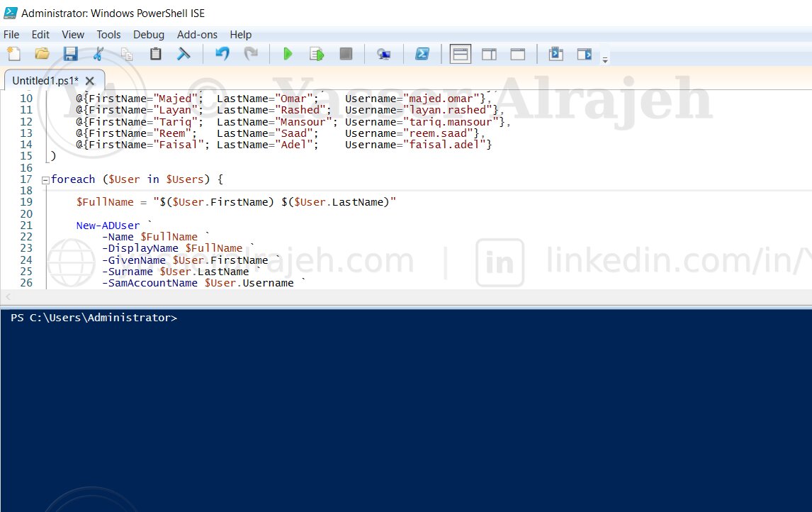Click line number 21 in the gutter
Screen dimensions: 812x512
click(26, 226)
